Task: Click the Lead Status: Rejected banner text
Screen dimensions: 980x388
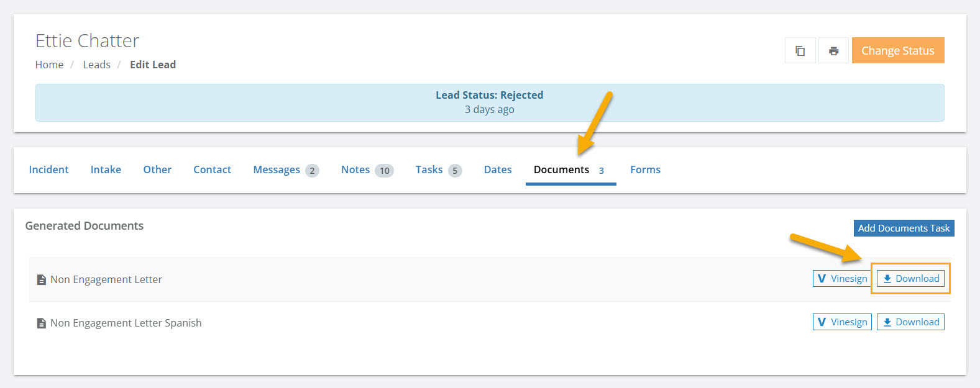Action: click(x=490, y=95)
